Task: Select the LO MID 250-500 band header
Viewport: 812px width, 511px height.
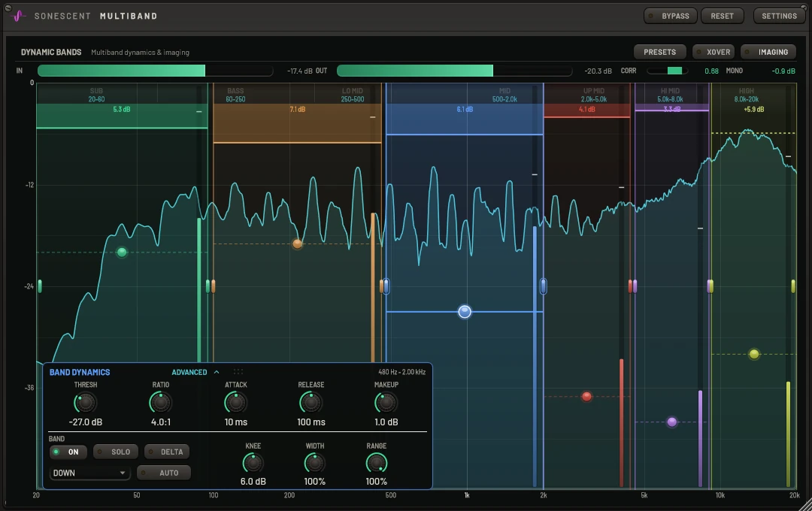Action: (352, 95)
